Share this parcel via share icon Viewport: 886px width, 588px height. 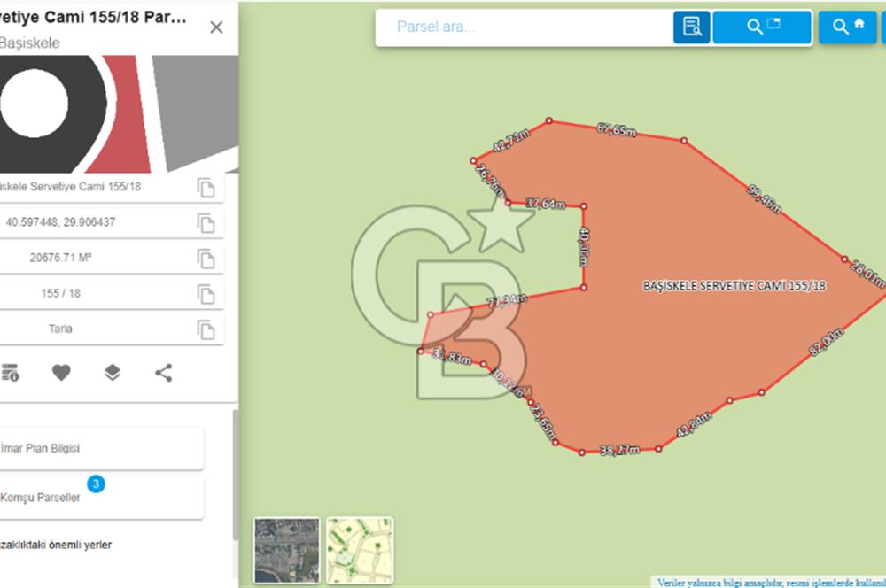click(x=164, y=373)
